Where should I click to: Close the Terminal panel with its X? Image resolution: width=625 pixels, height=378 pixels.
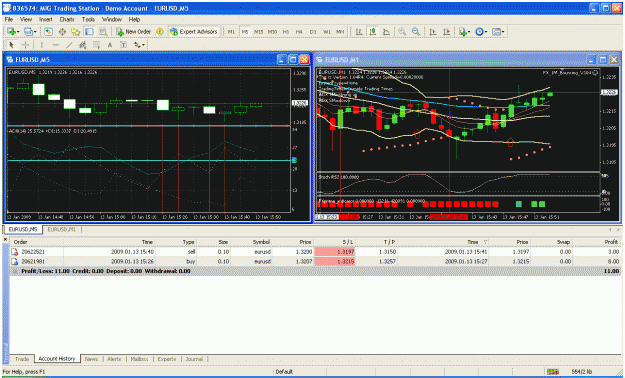coord(5,240)
